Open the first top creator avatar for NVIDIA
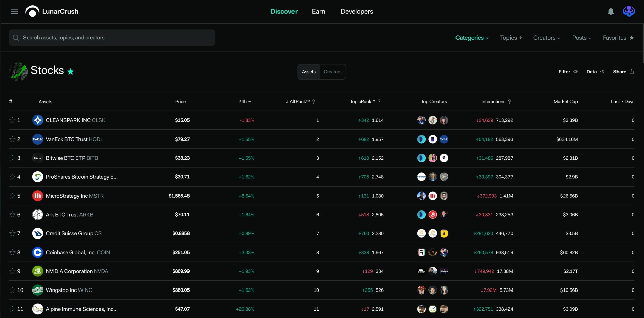 tap(422, 271)
